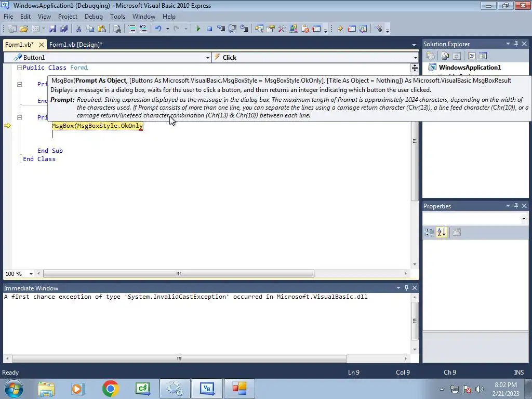Stop debugging with the blue square icon
This screenshot has width=532, height=399.
[x=209, y=29]
